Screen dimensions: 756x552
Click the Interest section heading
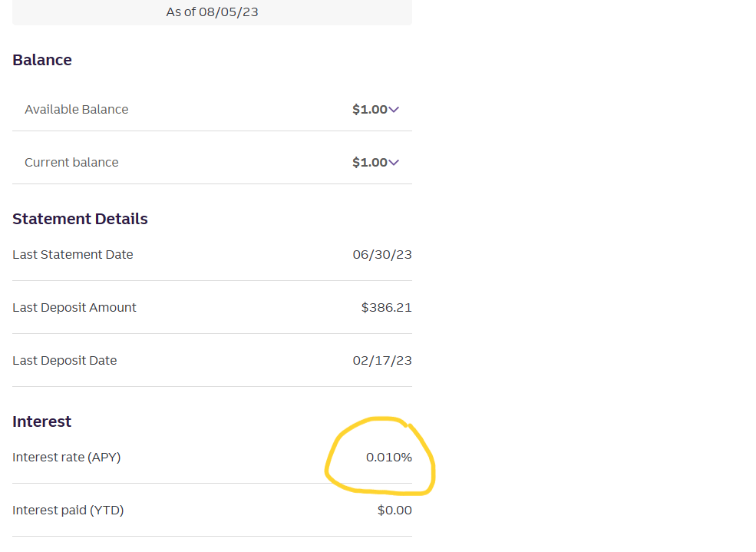point(41,421)
